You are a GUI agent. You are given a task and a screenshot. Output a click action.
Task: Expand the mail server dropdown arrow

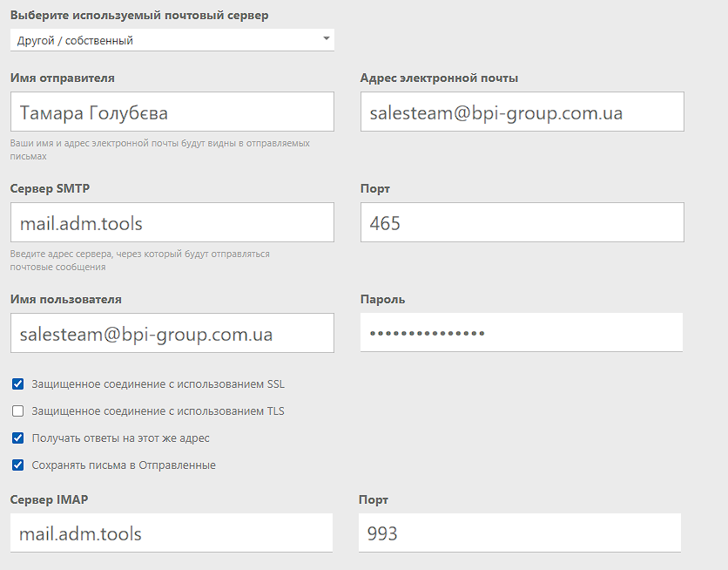pyautogui.click(x=327, y=38)
